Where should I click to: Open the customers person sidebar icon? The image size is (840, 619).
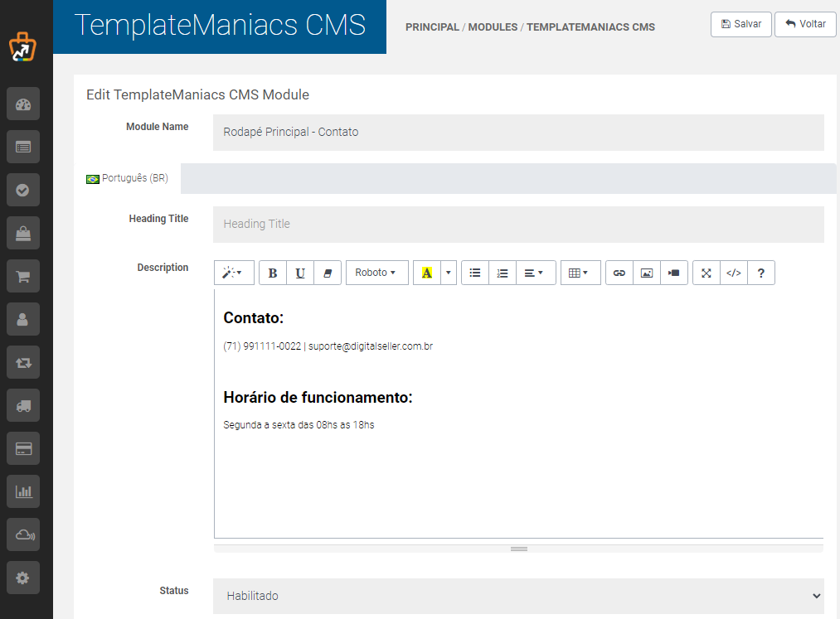[23, 319]
